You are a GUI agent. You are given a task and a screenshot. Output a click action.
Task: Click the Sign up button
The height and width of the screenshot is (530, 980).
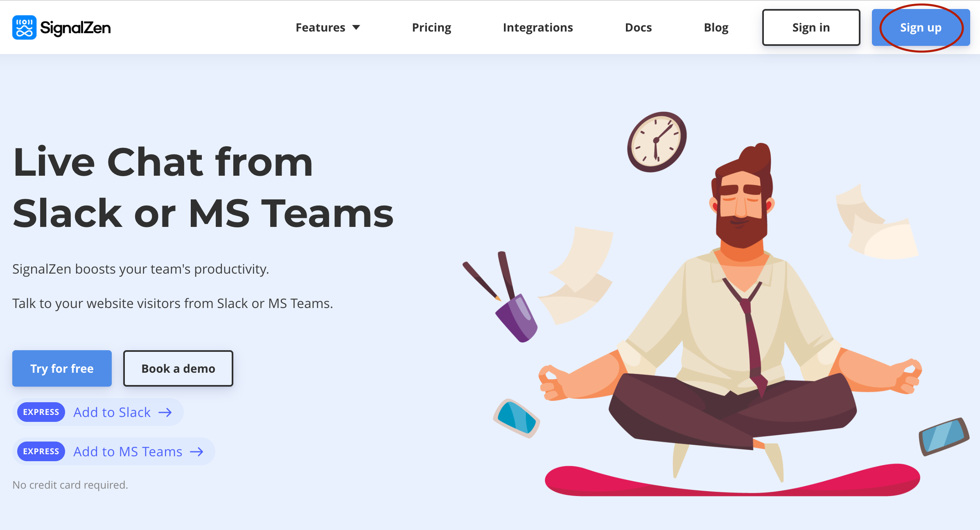click(x=921, y=27)
